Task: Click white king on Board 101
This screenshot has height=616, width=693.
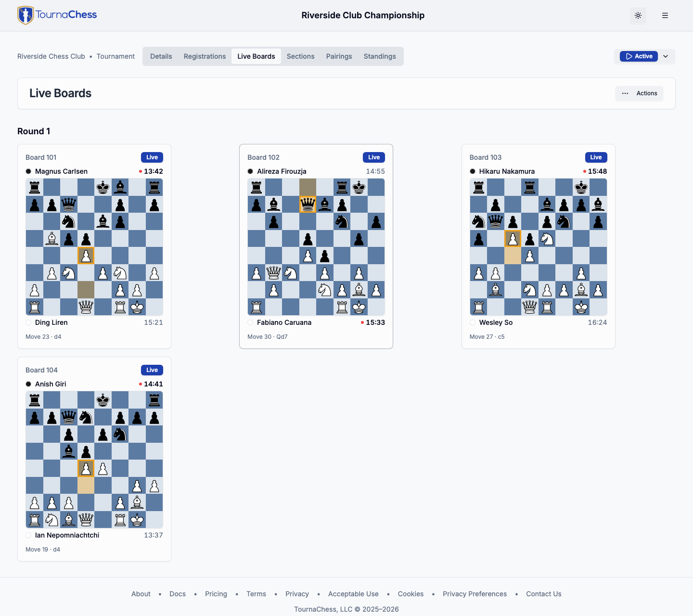Action: tap(137, 307)
